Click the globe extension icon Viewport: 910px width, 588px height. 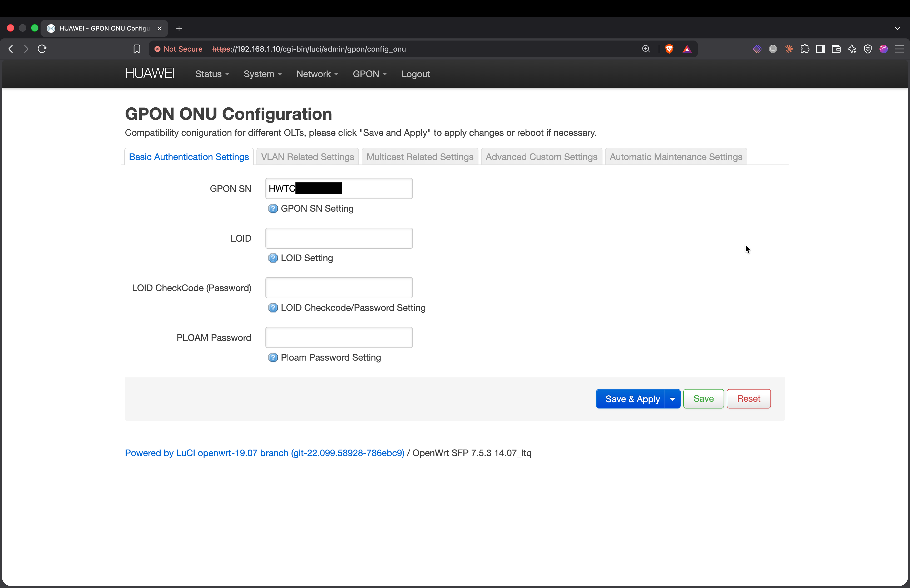pos(773,49)
